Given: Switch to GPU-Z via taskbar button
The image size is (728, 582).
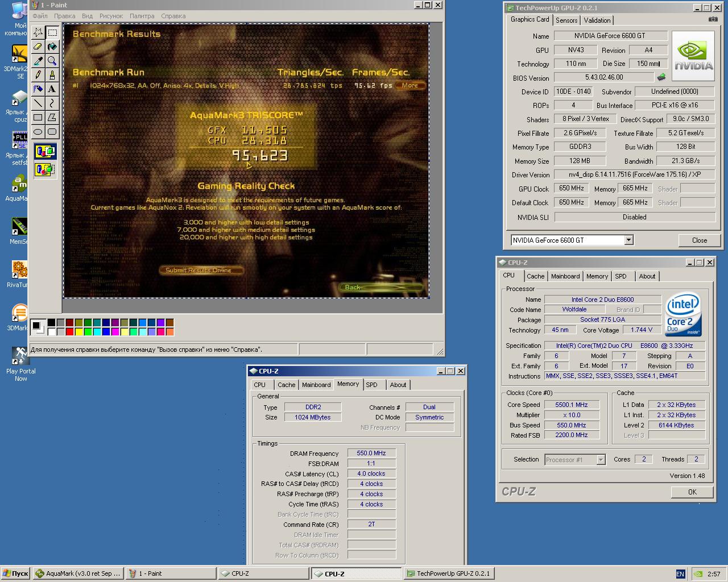Looking at the screenshot, I should pyautogui.click(x=449, y=573).
